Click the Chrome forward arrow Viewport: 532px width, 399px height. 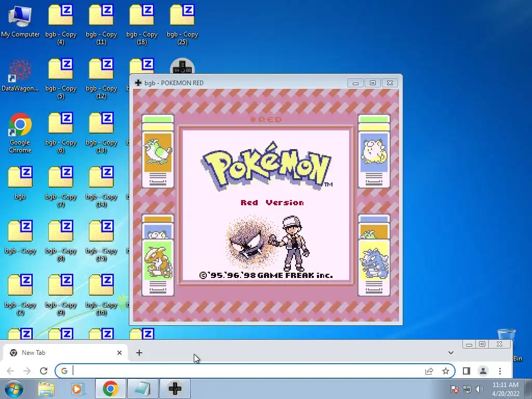click(27, 371)
